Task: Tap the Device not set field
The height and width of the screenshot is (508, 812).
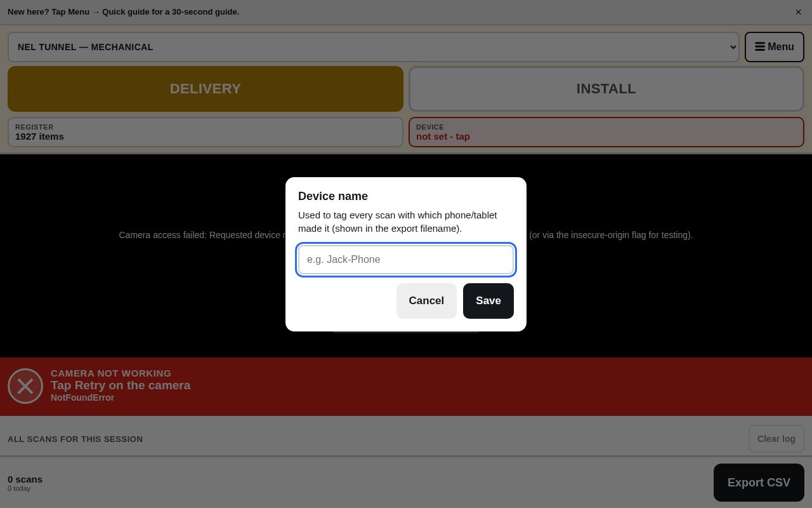Action: tap(606, 132)
